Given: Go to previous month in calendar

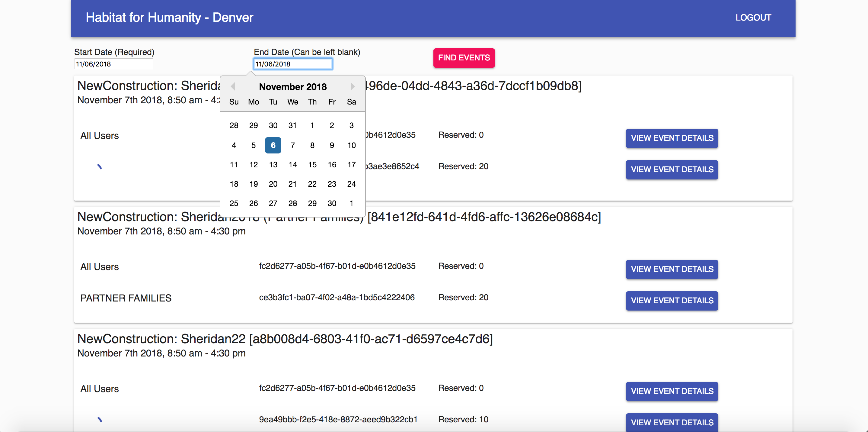Looking at the screenshot, I should coord(233,87).
